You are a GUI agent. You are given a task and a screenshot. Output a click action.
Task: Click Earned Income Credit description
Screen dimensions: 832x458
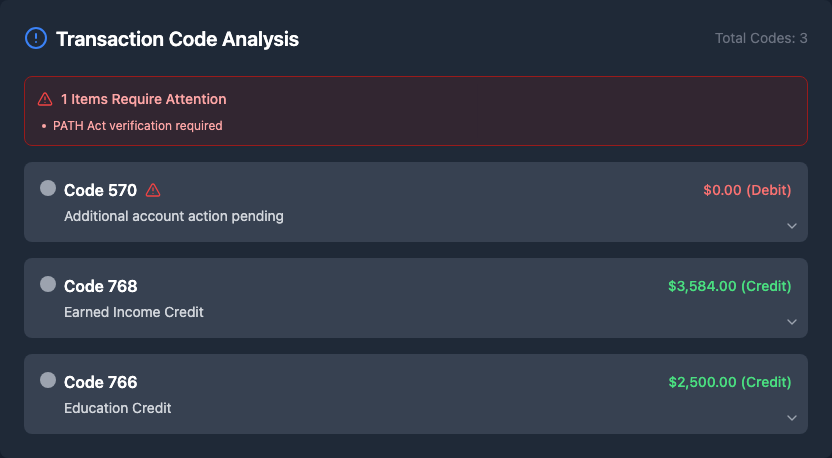(x=134, y=312)
